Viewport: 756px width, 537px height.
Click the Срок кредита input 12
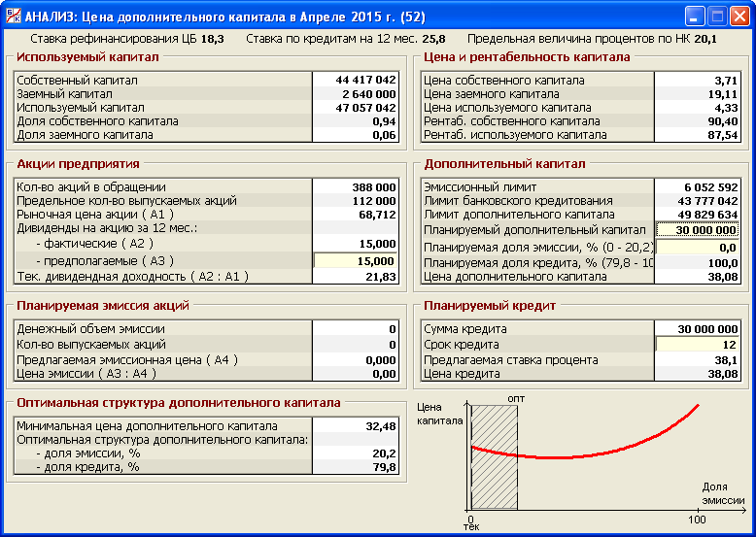tap(697, 345)
